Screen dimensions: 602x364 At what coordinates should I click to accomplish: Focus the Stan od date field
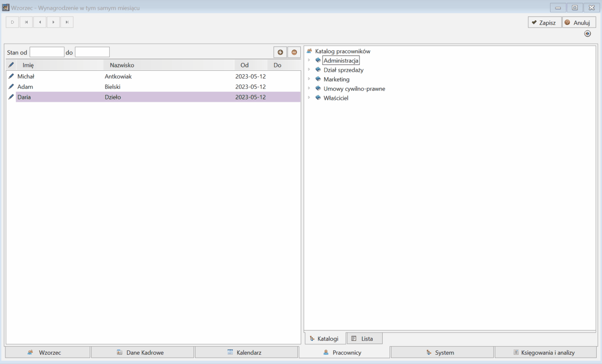(47, 52)
